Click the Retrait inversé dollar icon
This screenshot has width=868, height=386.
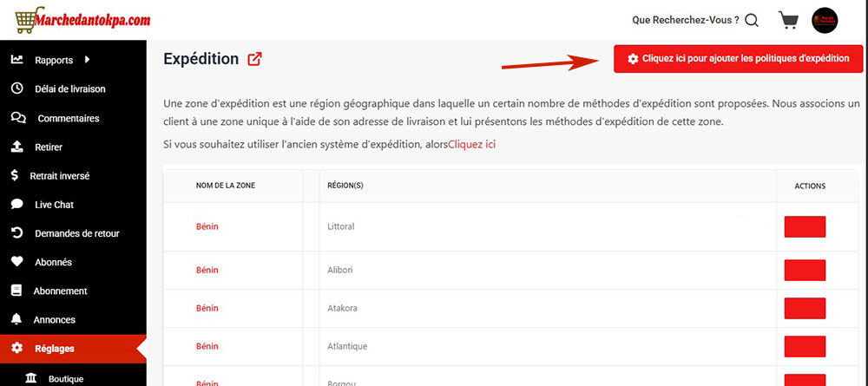16,175
